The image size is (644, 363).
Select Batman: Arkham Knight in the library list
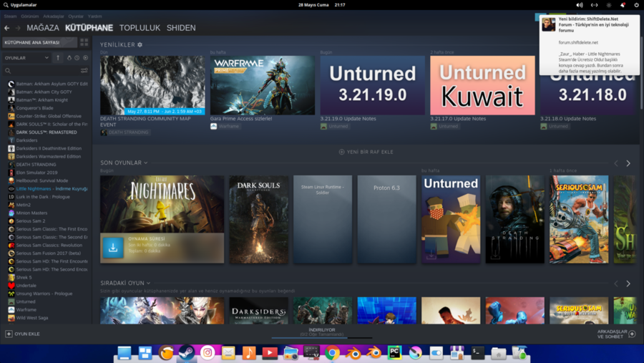pyautogui.click(x=42, y=100)
